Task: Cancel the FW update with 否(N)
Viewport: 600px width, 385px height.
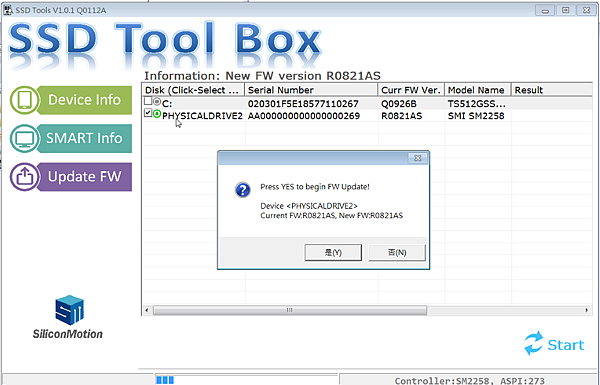Action: [397, 253]
